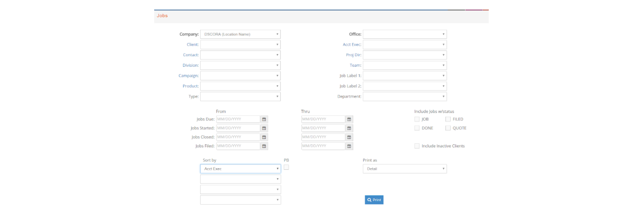Open calendar picker for Jobs Due Thru
The height and width of the screenshot is (218, 644).
pos(349,119)
